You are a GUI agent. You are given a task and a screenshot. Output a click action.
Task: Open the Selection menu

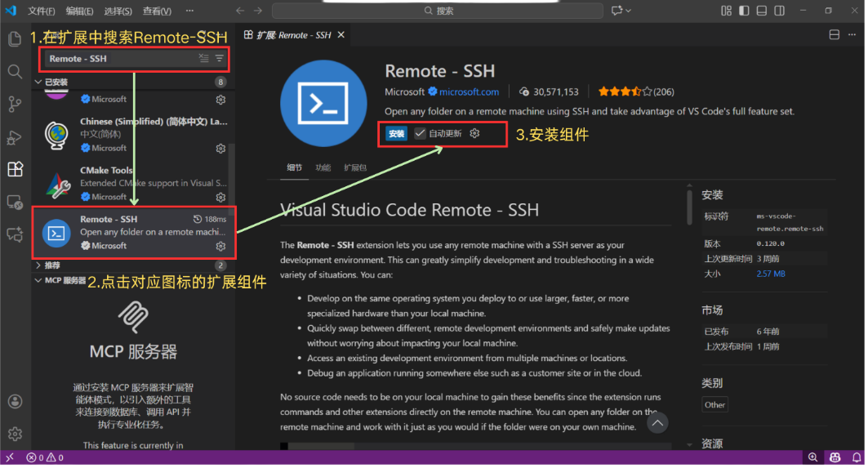point(118,11)
